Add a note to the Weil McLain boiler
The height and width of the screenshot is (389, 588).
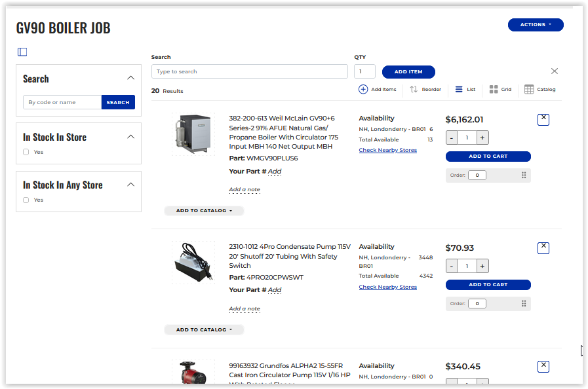coord(245,190)
